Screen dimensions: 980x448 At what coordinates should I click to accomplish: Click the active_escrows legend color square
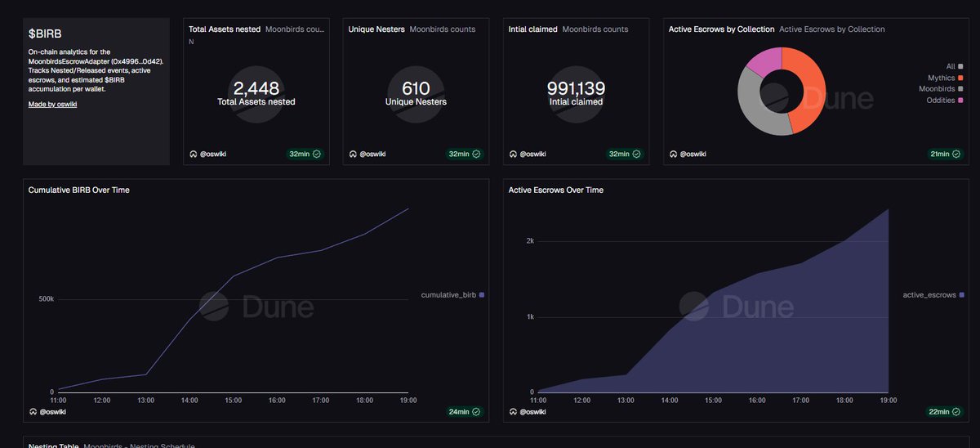click(x=962, y=294)
